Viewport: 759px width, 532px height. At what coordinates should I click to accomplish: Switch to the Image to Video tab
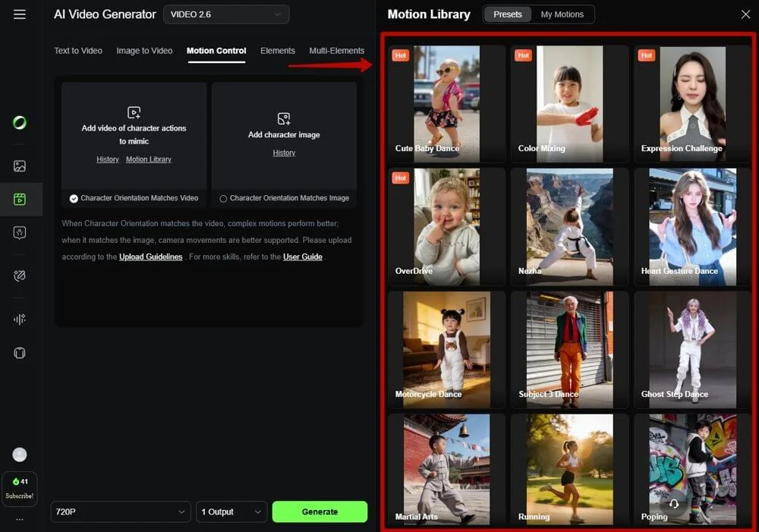coord(144,51)
